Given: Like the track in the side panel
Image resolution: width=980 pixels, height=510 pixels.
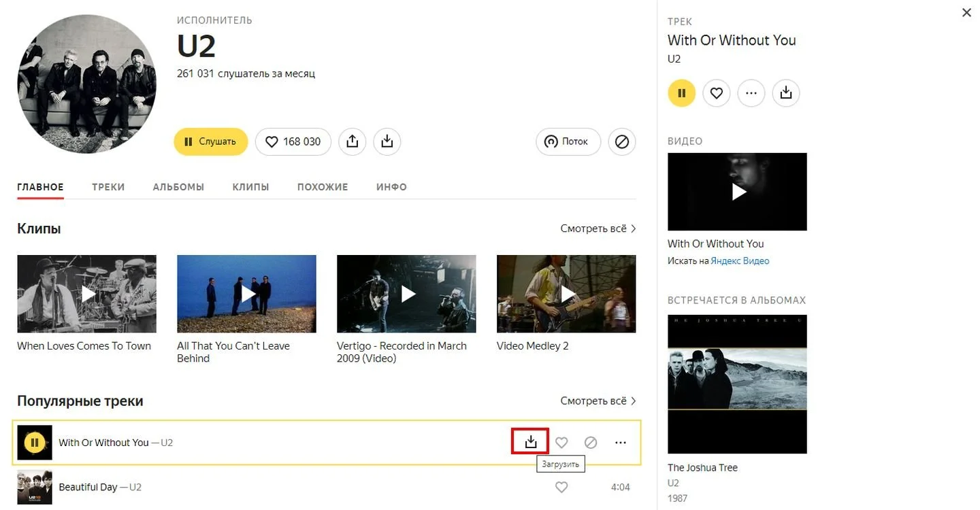Looking at the screenshot, I should (x=717, y=93).
